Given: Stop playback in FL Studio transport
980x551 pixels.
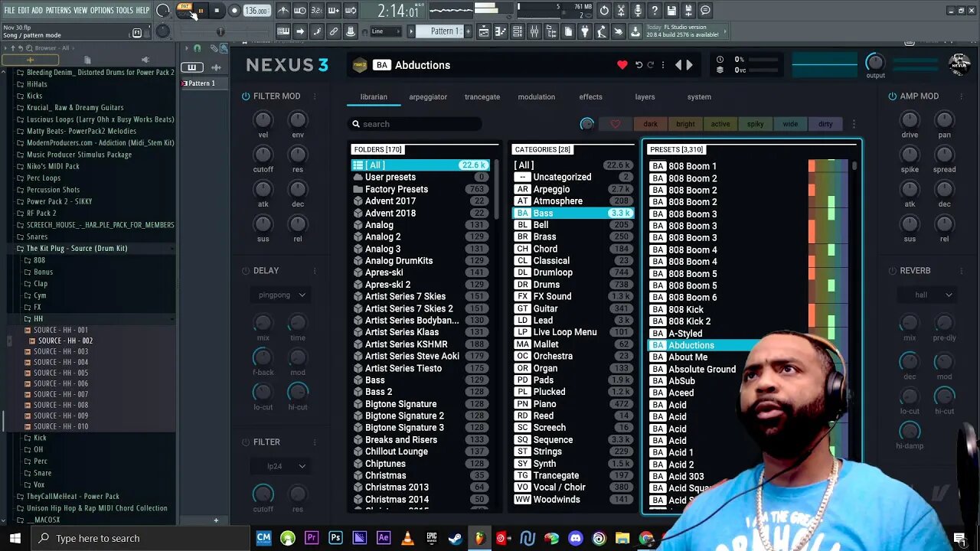Looking at the screenshot, I should [x=217, y=11].
